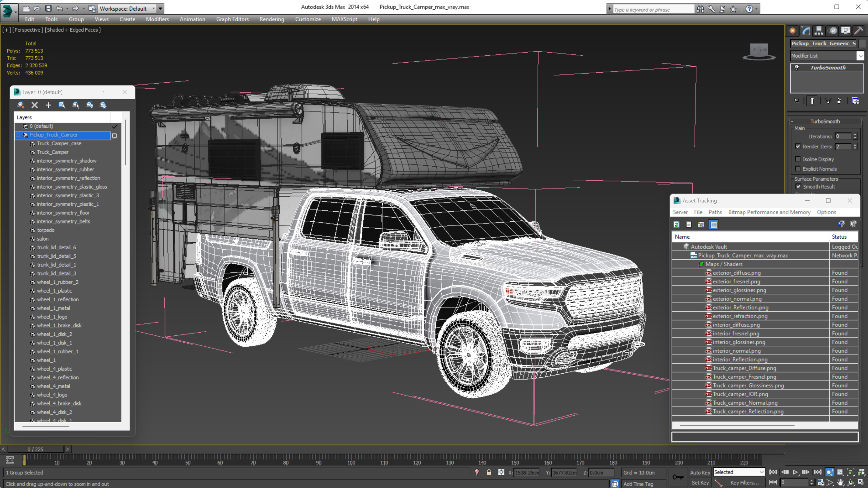Click the Play Animation button
Viewport: 868px width, 488px height.
[795, 472]
